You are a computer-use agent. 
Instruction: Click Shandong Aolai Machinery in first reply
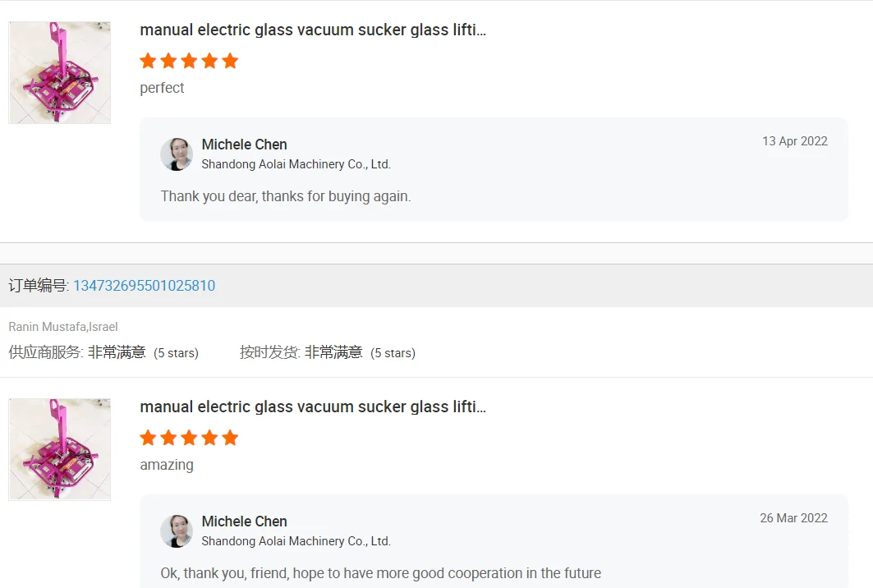tap(296, 164)
